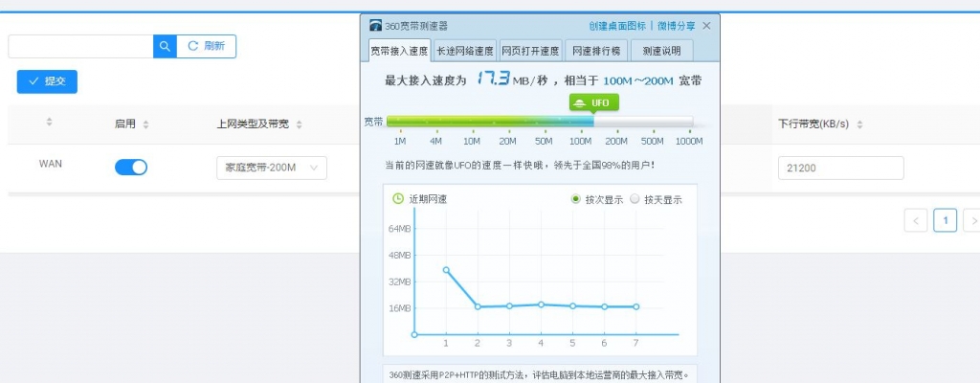This screenshot has width=980, height=383.
Task: Open the 测速说明 tab
Action: pos(662,51)
